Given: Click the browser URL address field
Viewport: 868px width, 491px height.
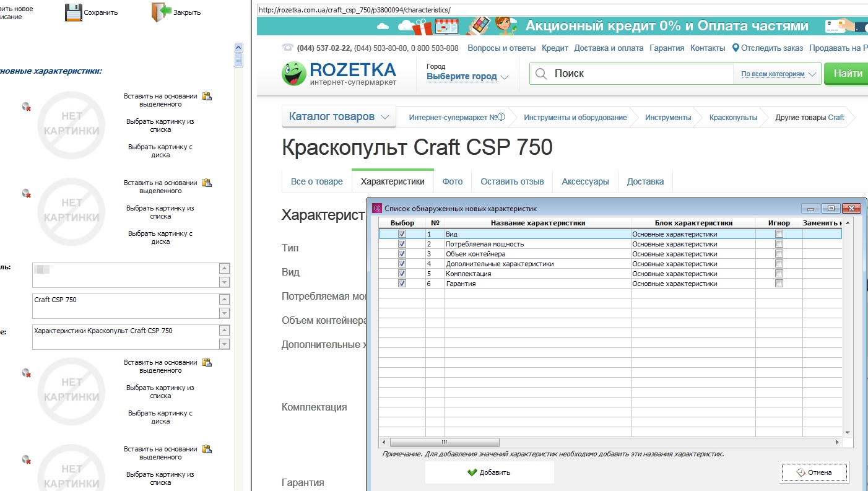Looking at the screenshot, I should [562, 10].
